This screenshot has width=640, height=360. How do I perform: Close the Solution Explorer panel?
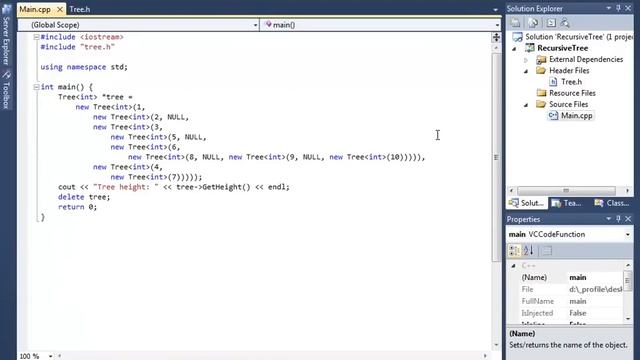[628, 8]
